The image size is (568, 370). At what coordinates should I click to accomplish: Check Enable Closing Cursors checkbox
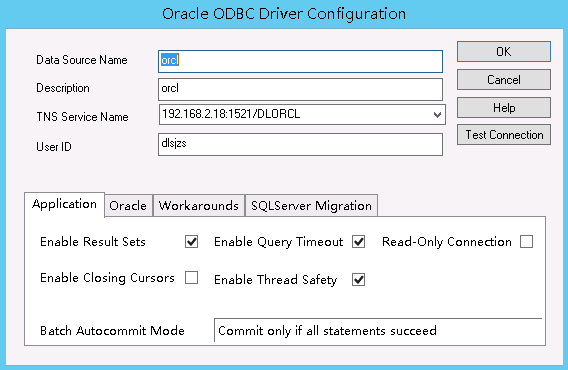coord(191,278)
